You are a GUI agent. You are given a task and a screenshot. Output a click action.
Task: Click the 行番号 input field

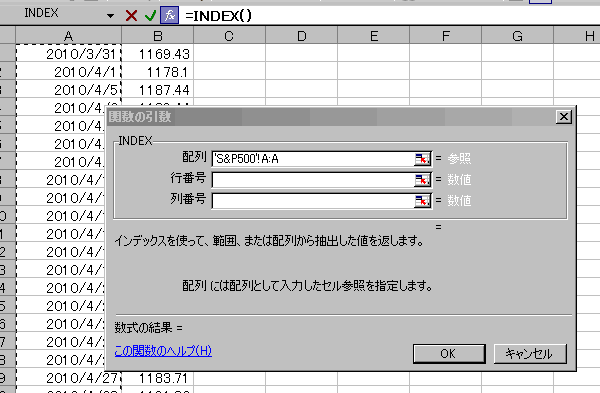[313, 180]
